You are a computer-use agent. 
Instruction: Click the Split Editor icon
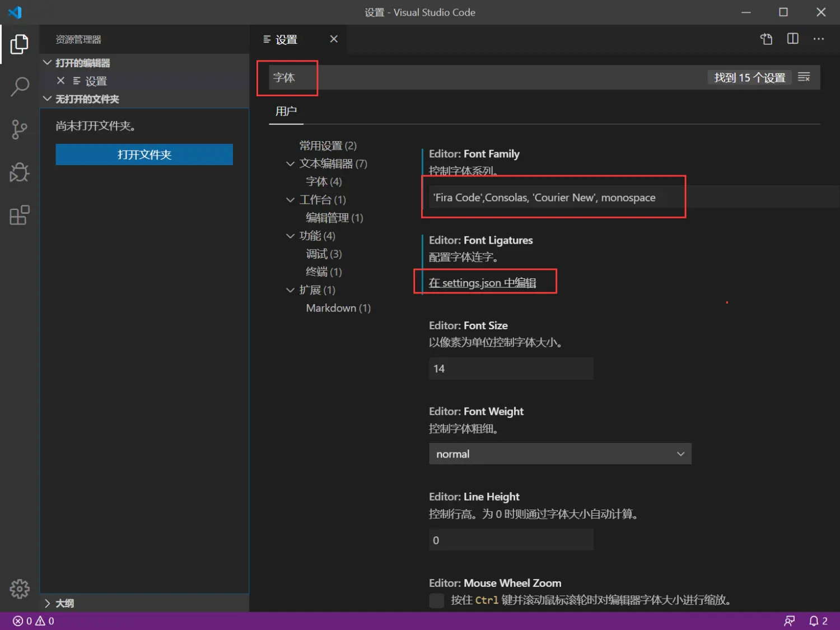coord(793,39)
